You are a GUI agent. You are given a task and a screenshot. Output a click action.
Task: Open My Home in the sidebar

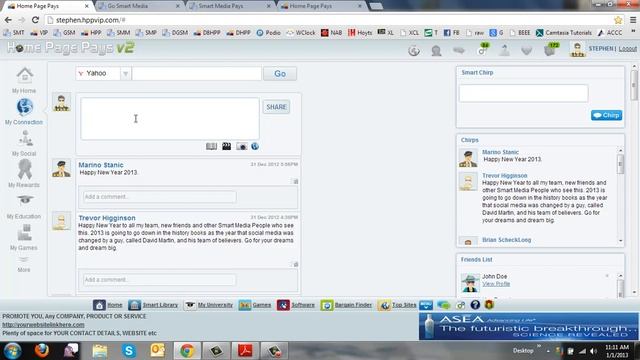24,80
